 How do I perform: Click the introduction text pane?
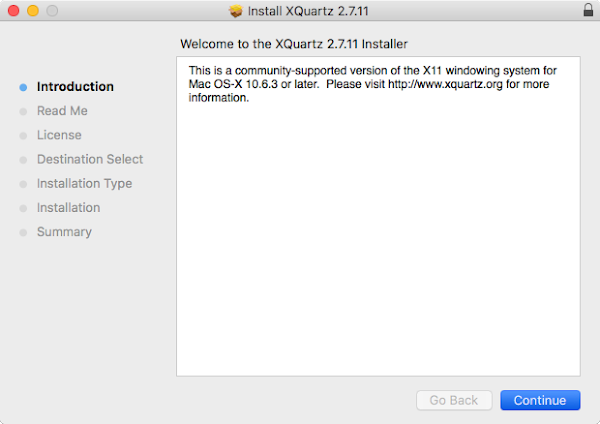pyautogui.click(x=378, y=216)
